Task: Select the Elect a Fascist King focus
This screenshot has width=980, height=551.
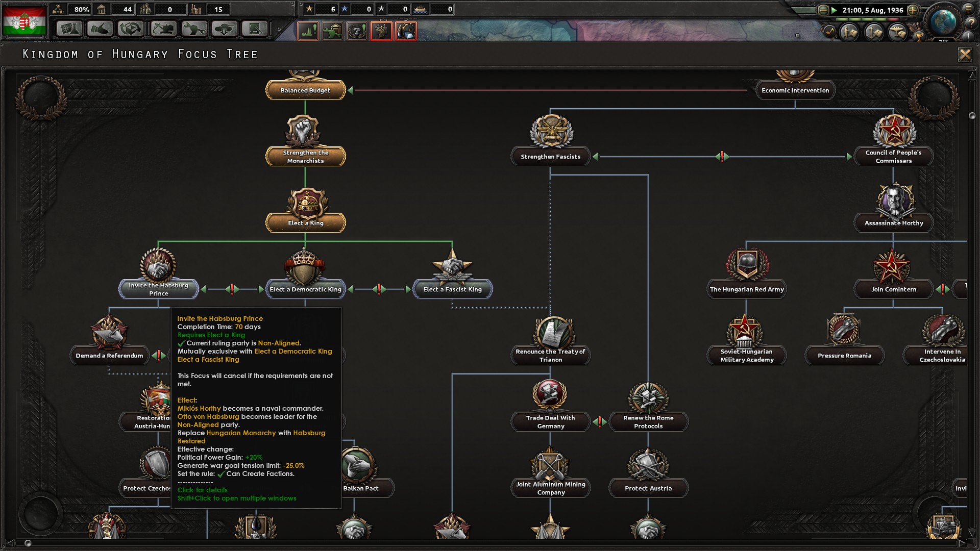Action: (452, 289)
